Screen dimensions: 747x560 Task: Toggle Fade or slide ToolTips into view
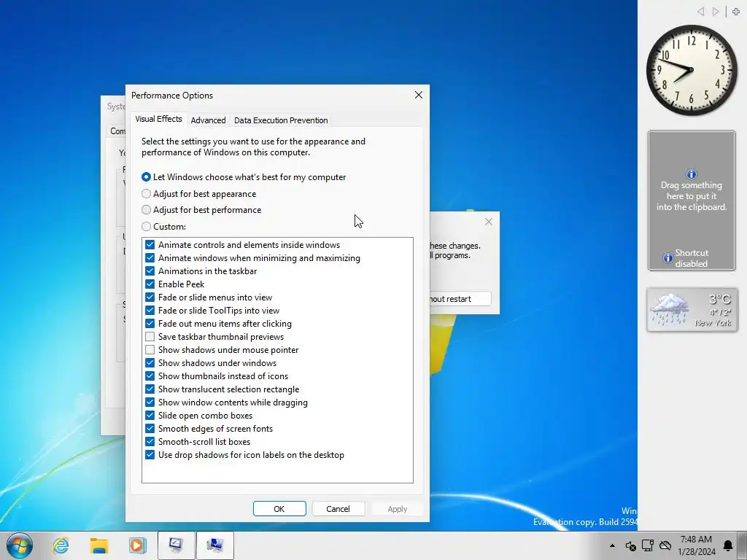[150, 311]
